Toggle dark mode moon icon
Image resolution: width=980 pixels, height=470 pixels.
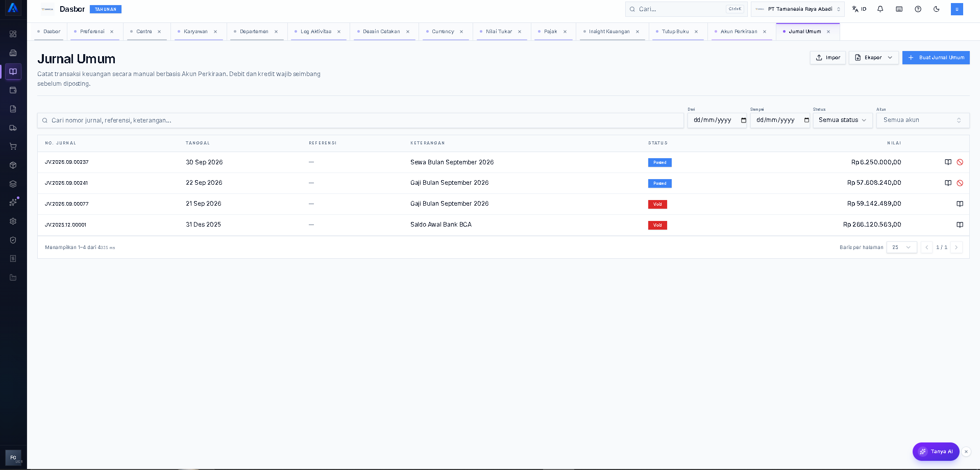(937, 9)
